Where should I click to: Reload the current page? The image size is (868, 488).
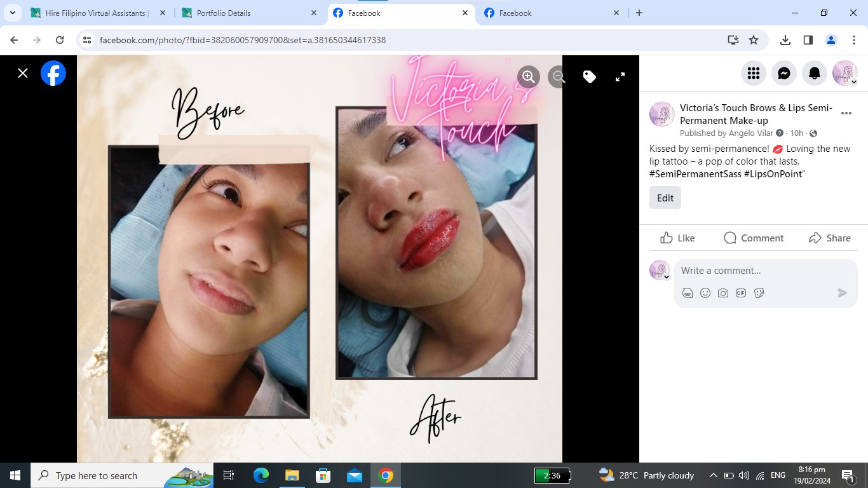click(x=60, y=40)
